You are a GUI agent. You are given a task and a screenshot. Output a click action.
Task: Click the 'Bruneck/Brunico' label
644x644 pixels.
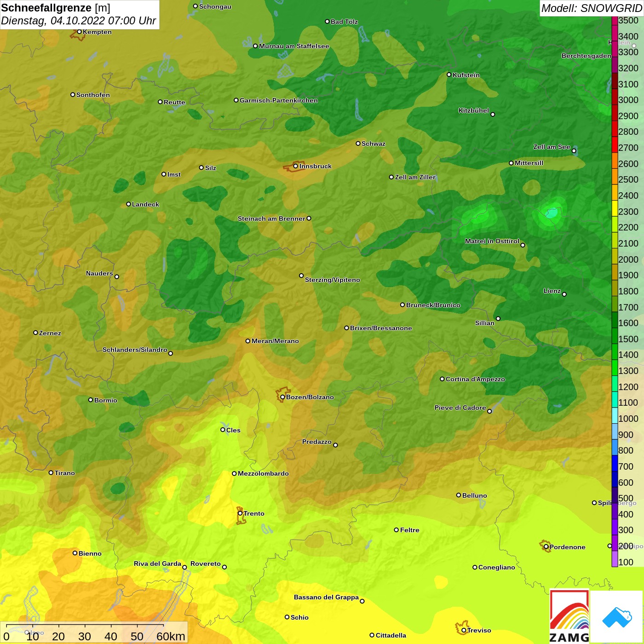[433, 305]
